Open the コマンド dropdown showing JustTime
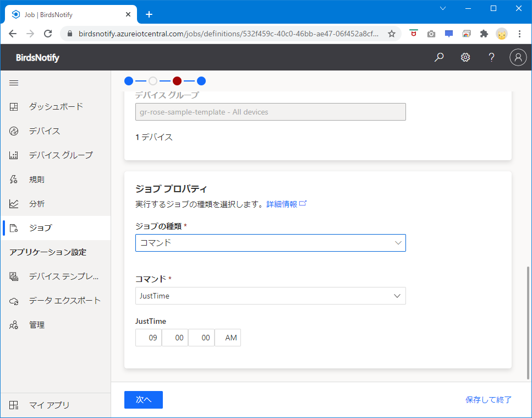 click(x=270, y=296)
